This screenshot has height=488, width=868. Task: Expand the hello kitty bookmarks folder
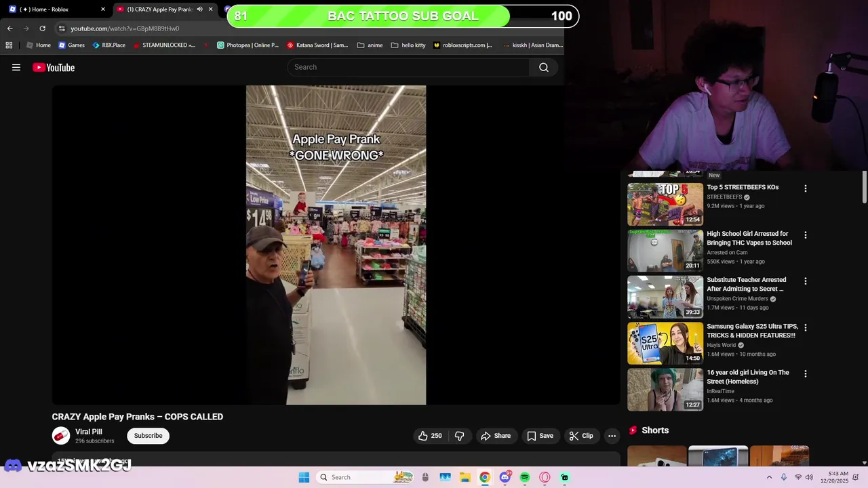point(408,45)
